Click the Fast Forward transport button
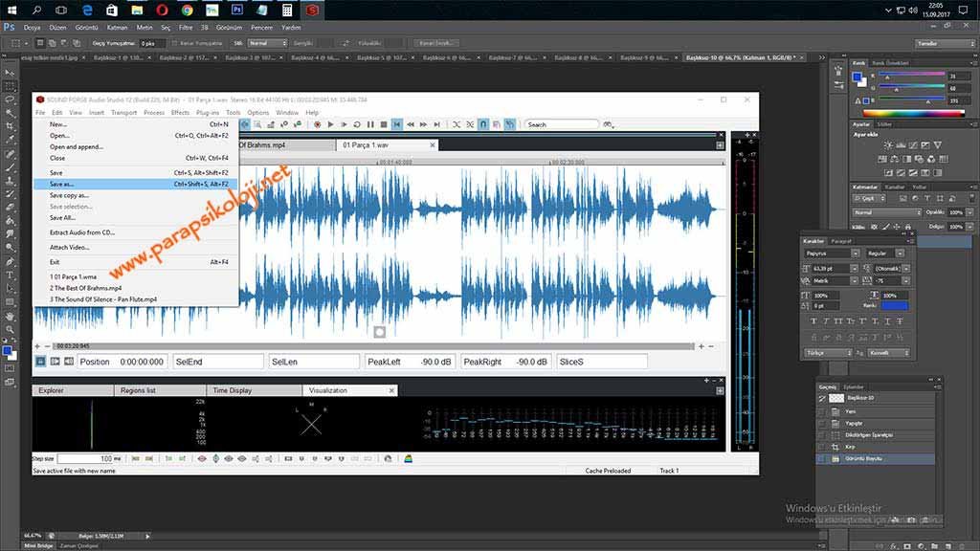The image size is (980, 551). (x=424, y=125)
